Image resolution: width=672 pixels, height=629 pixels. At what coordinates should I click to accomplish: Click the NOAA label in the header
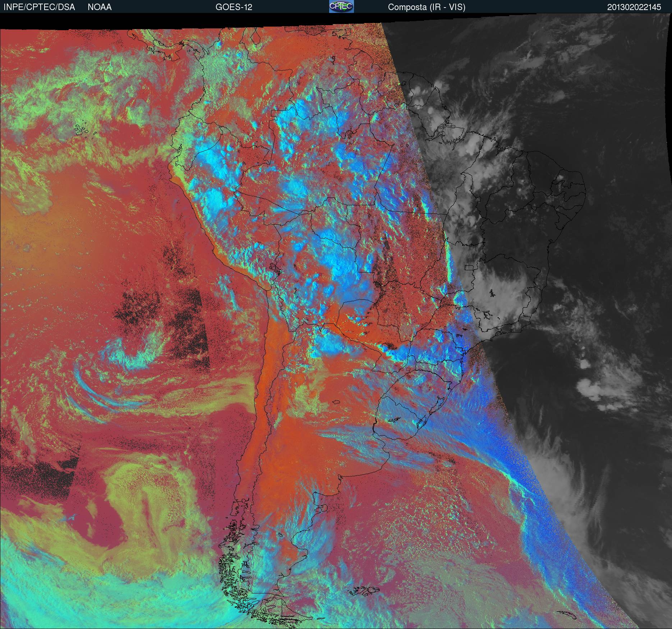100,7
